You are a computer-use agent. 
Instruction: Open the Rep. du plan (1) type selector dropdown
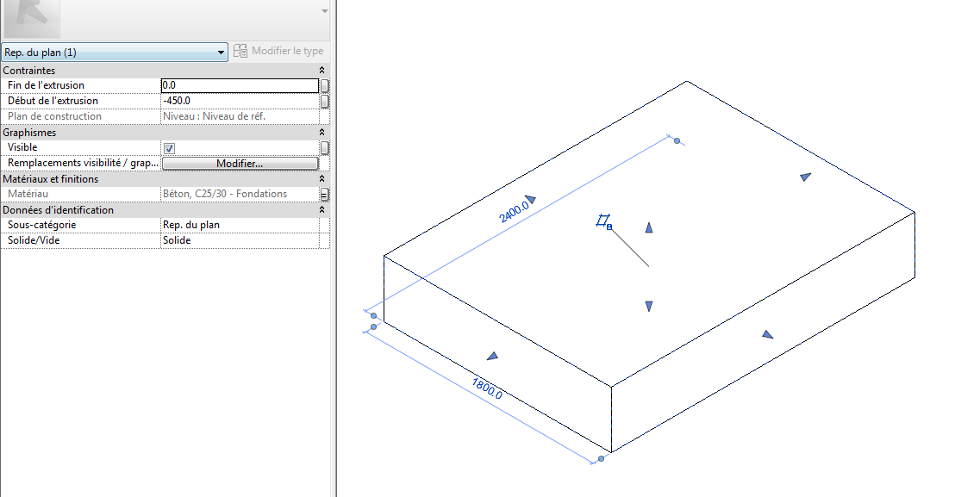[x=115, y=53]
